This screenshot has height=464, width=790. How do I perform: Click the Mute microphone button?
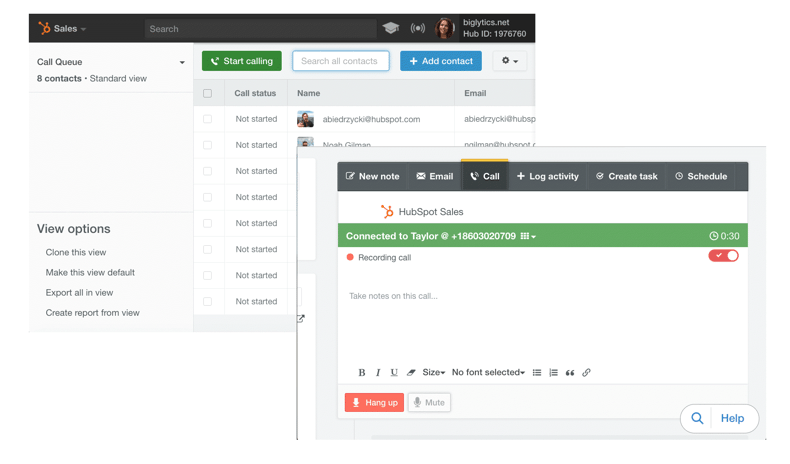(x=429, y=403)
